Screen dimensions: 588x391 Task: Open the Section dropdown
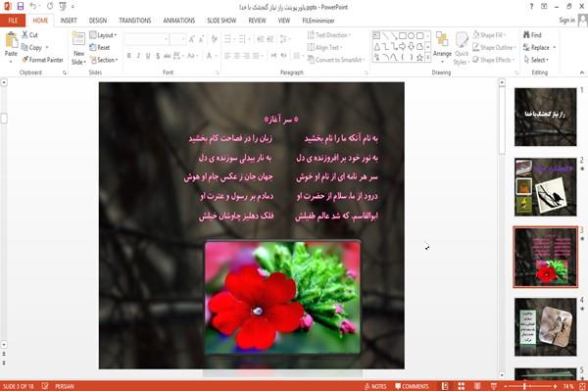(x=104, y=60)
